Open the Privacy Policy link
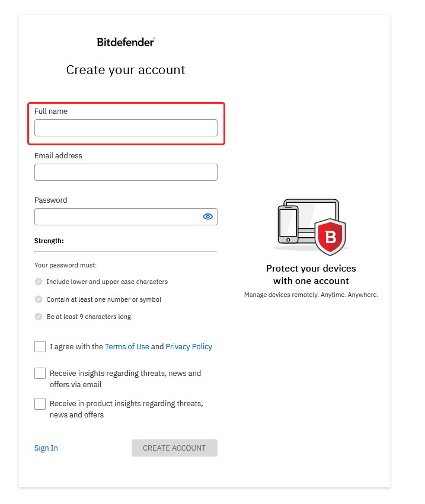 click(x=189, y=346)
